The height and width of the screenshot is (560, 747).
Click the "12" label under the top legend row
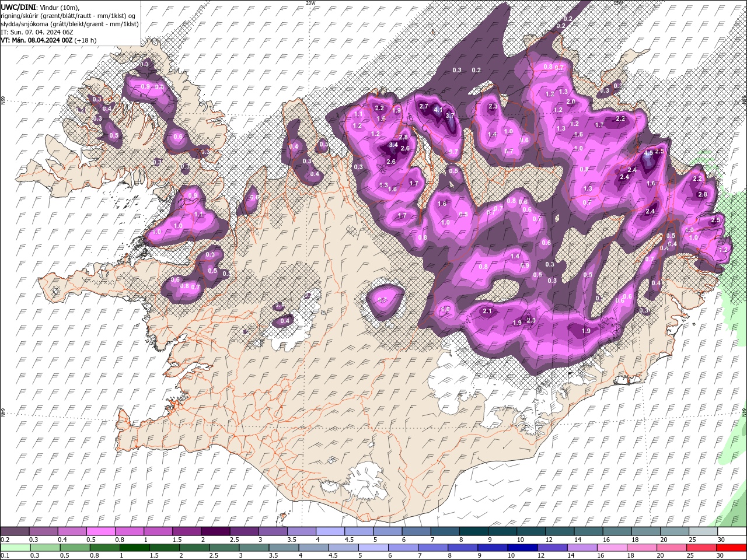[x=549, y=540]
